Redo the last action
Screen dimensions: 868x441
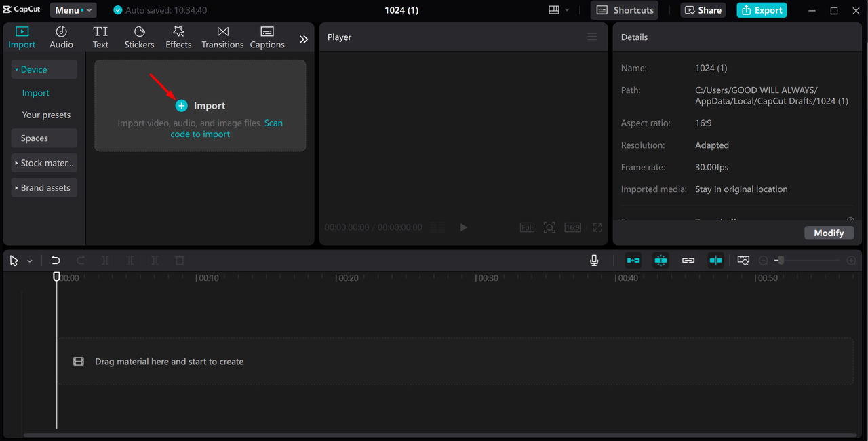pos(81,261)
